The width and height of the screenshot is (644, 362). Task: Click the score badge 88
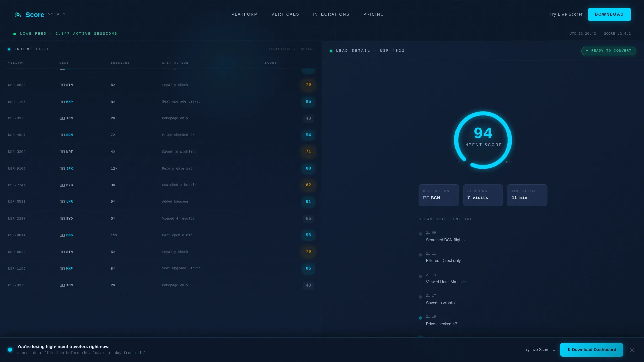coord(308,168)
